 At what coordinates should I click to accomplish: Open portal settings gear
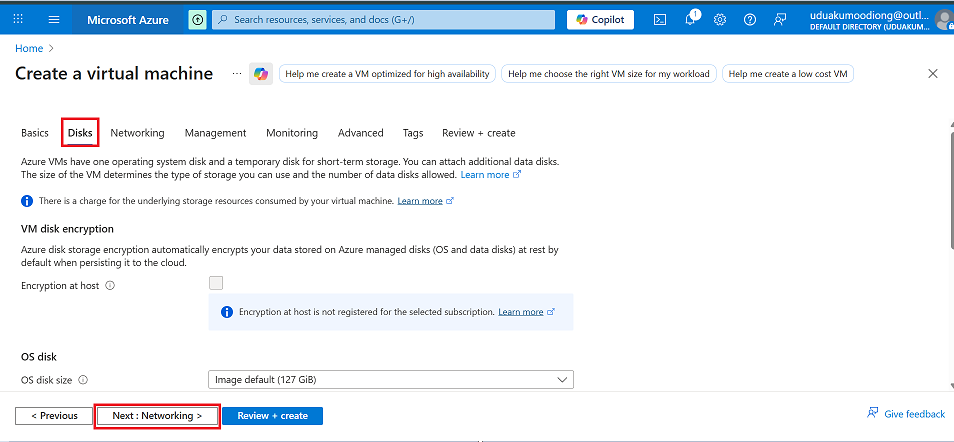(720, 19)
